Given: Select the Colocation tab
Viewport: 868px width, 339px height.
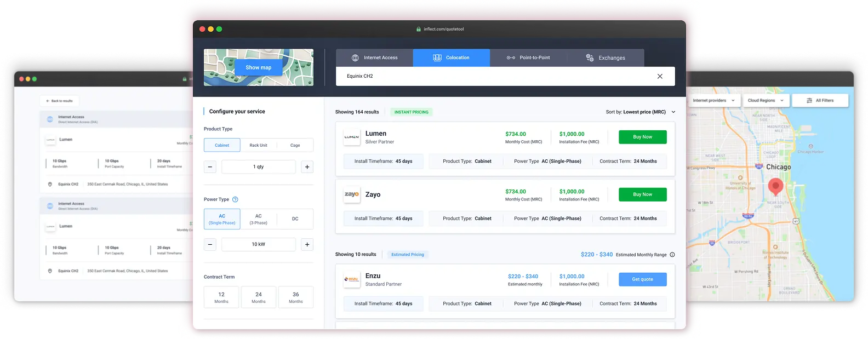Looking at the screenshot, I should (451, 58).
